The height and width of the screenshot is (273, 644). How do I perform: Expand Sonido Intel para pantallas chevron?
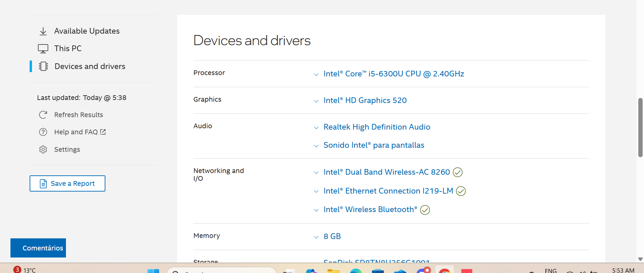[x=316, y=146]
